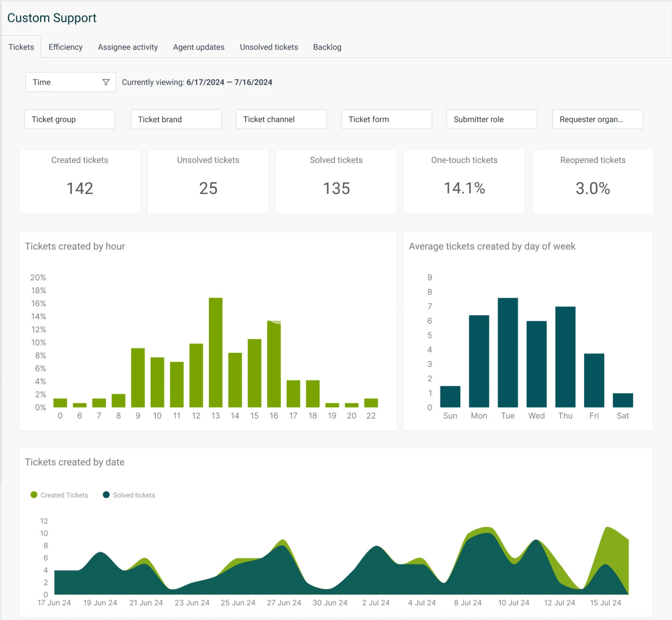This screenshot has width=672, height=620.
Task: Click the Solved tickets 135 metric card
Action: [336, 181]
